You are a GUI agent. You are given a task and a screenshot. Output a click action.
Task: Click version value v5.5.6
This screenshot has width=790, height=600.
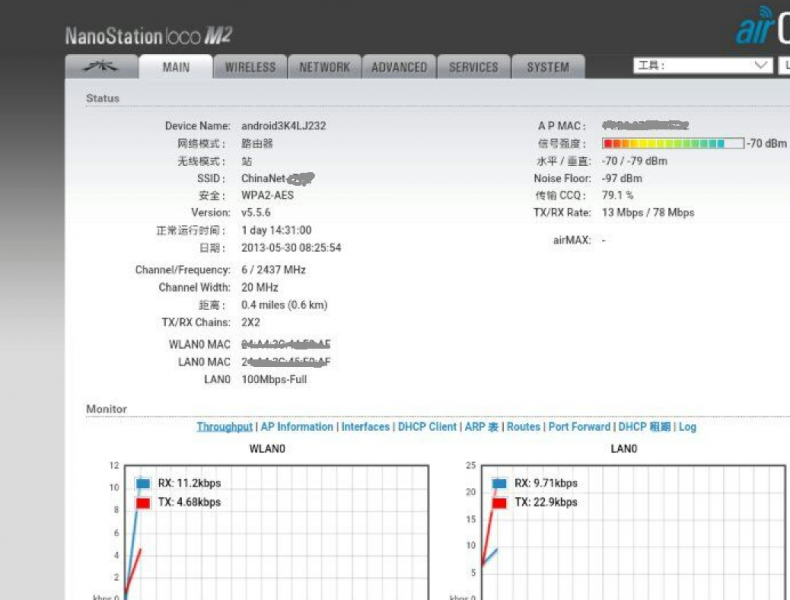point(256,213)
